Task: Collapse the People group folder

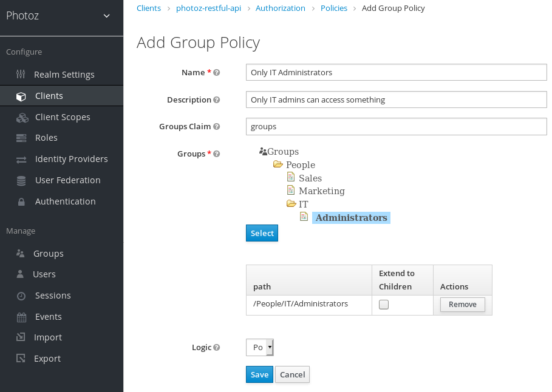Action: coord(278,165)
